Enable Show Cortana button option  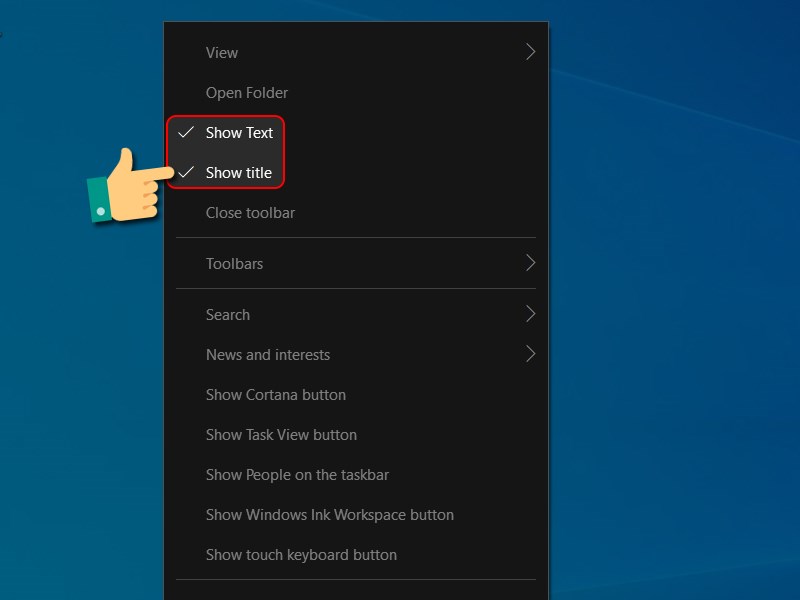coord(356,395)
